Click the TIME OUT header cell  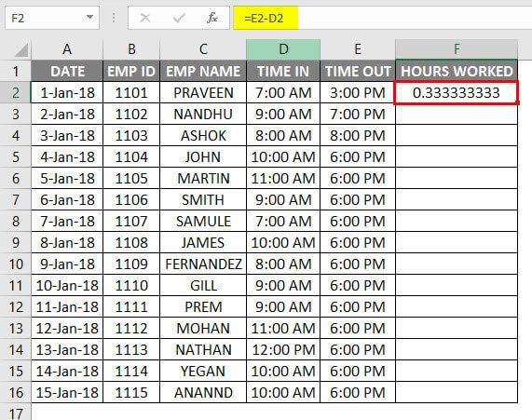point(358,72)
